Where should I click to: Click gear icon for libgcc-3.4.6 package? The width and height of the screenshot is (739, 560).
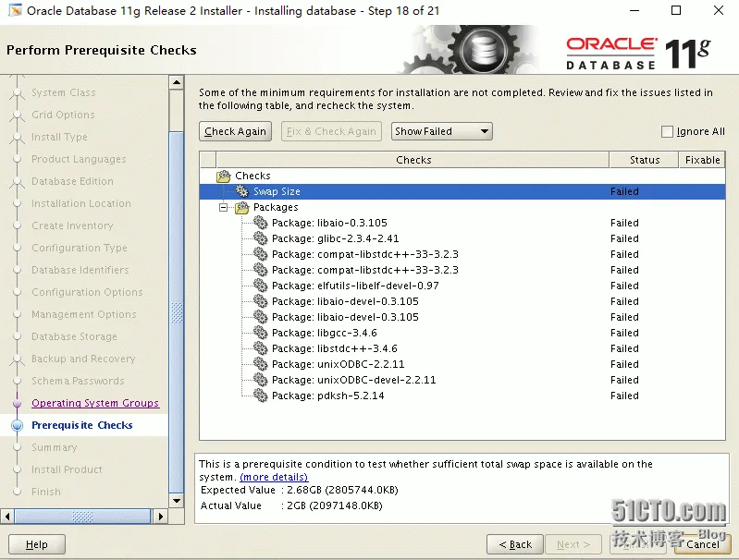(x=260, y=333)
